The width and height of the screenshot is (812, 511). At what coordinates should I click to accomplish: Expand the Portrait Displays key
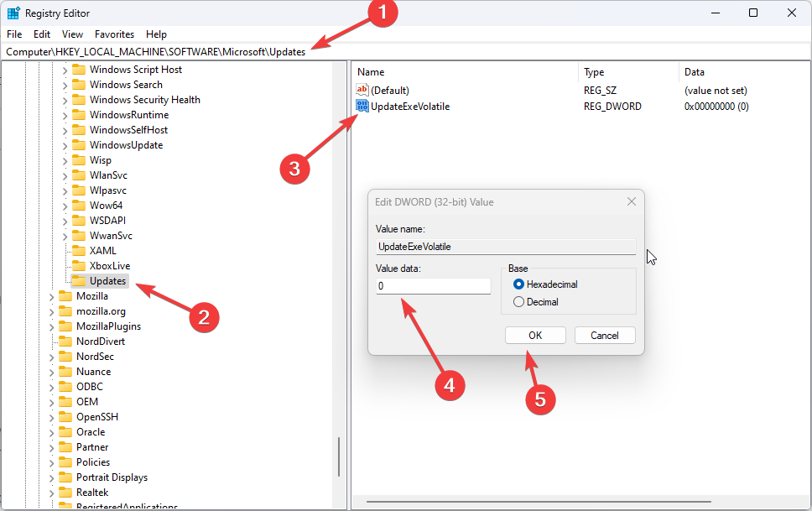pyautogui.click(x=51, y=477)
